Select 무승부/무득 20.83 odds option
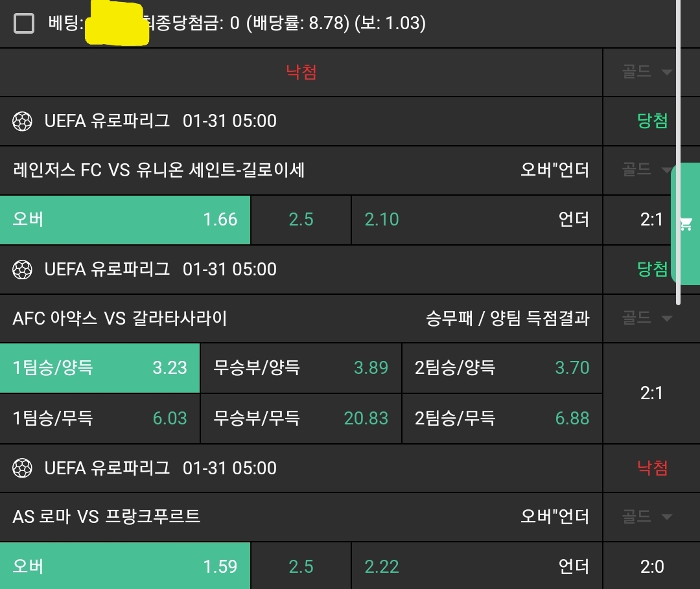The width and height of the screenshot is (700, 589). 301,419
